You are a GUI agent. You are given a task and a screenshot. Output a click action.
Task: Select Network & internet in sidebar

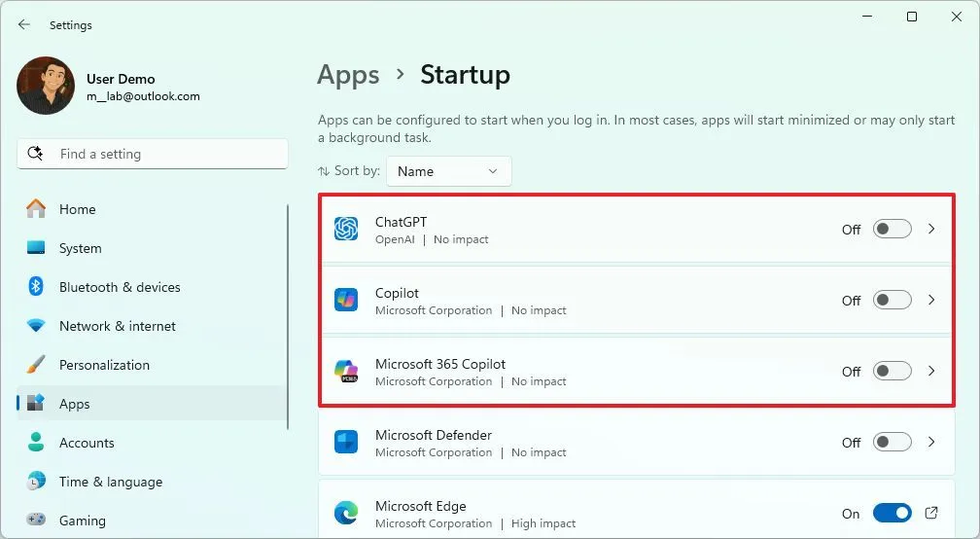[x=117, y=326]
